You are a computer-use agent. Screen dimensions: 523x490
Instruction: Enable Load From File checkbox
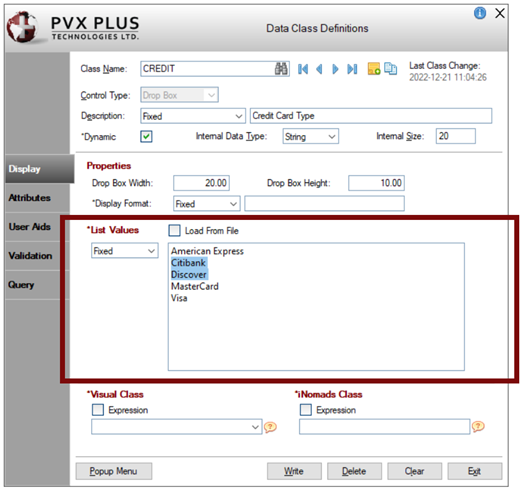point(174,230)
